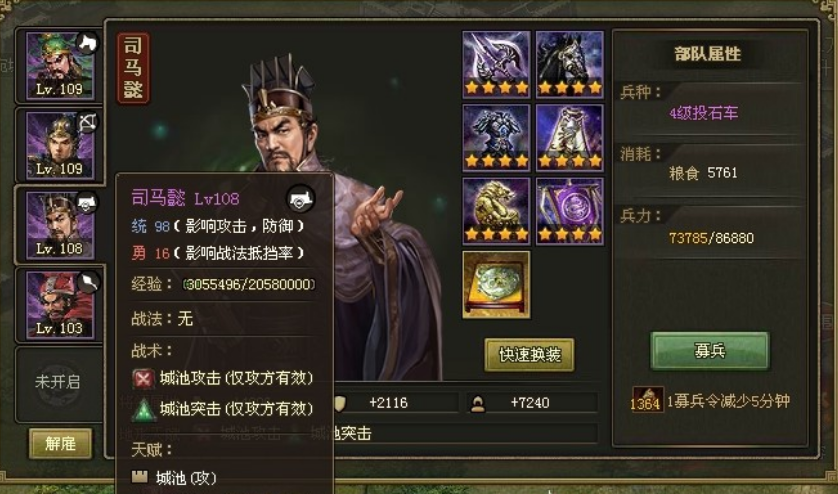Click the locked 未开启 general slot
The height and width of the screenshot is (494, 838).
tap(58, 382)
